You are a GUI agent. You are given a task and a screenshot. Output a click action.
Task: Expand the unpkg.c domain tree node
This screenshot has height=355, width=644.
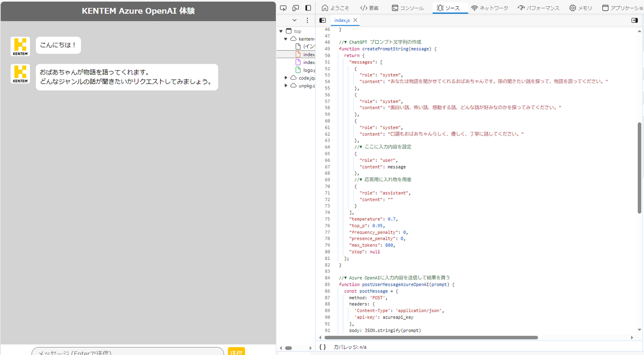tap(286, 85)
